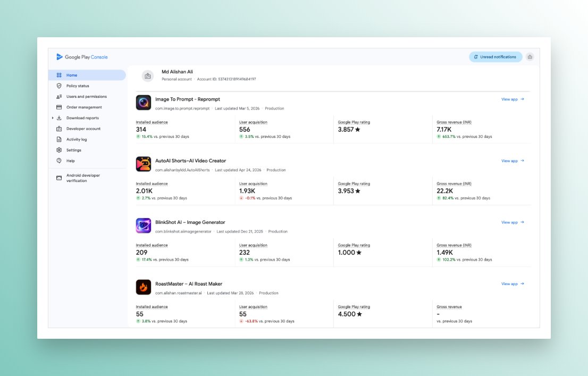Click the Policy status shield icon
The width and height of the screenshot is (588, 376).
point(59,86)
